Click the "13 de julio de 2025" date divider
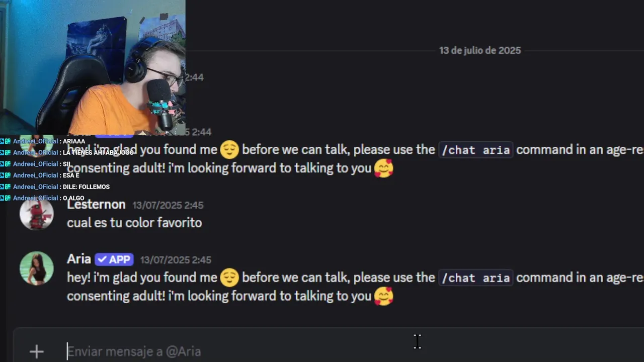The image size is (644, 362). (479, 50)
